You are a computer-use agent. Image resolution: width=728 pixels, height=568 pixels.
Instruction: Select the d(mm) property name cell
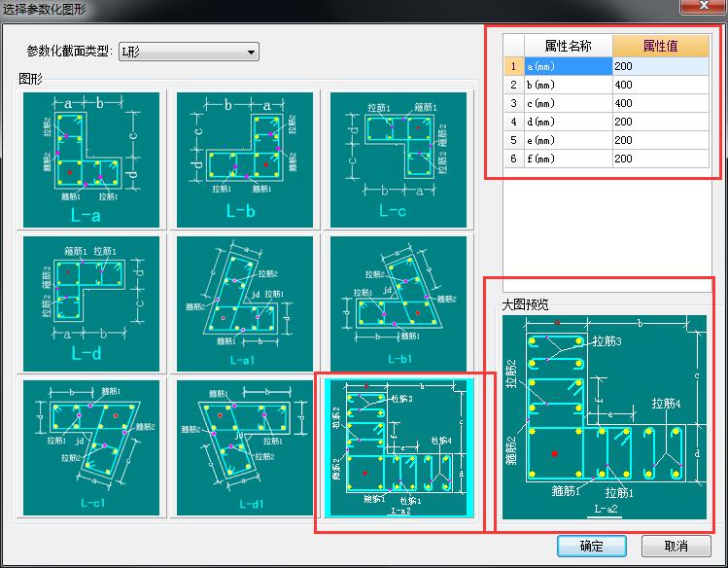coord(569,122)
